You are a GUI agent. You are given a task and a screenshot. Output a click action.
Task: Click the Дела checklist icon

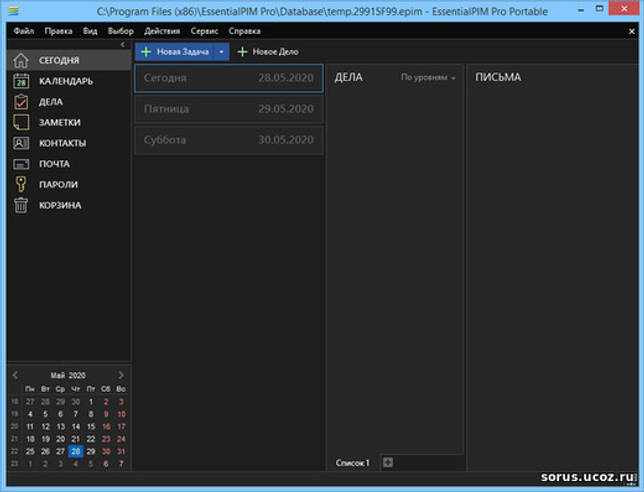coord(21,101)
